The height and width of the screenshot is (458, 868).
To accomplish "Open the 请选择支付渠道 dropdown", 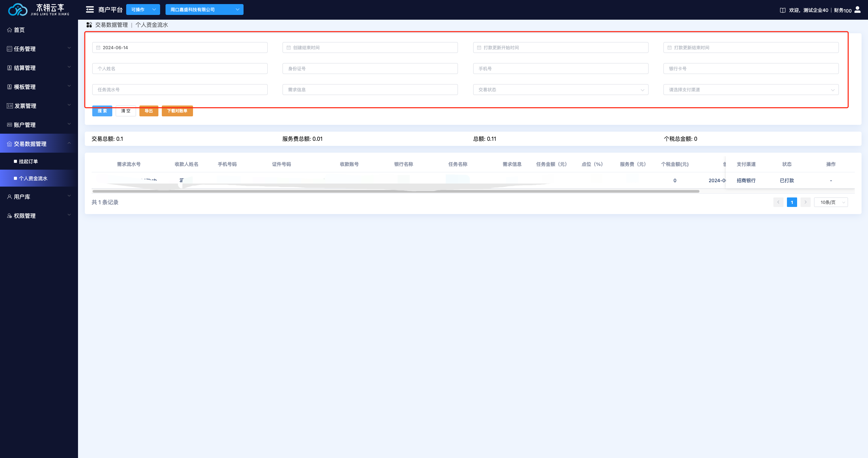I will click(x=751, y=90).
